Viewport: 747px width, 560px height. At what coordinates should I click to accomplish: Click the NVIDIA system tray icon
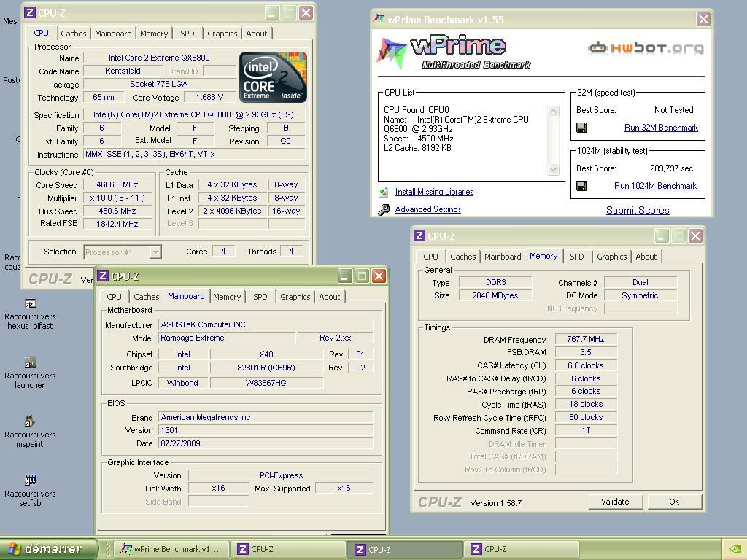(735, 548)
